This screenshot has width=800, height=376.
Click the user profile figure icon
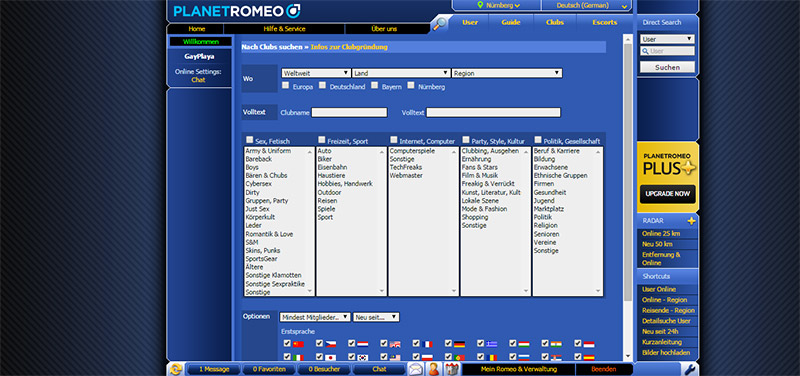pyautogui.click(x=434, y=369)
